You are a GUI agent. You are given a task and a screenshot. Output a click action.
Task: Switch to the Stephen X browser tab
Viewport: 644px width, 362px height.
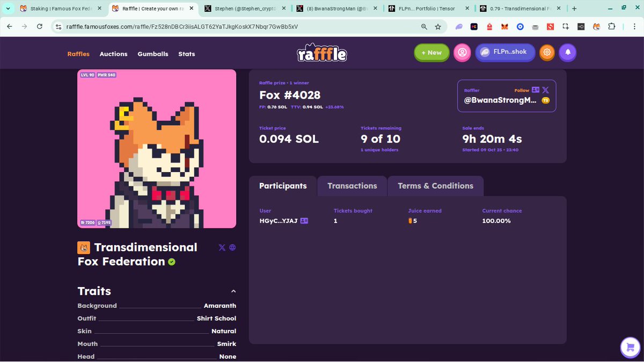(246, 9)
